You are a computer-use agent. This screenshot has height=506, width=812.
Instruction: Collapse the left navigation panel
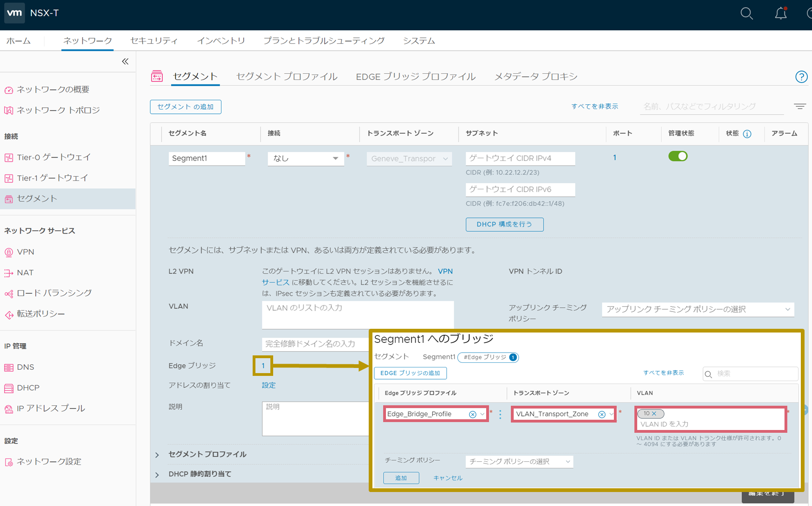pos(124,61)
